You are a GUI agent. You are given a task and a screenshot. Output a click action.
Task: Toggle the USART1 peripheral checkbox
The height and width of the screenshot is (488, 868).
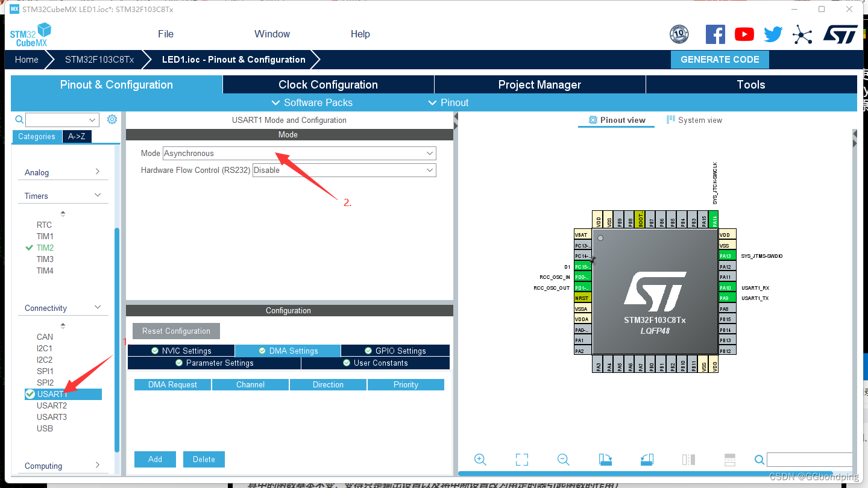pos(29,394)
